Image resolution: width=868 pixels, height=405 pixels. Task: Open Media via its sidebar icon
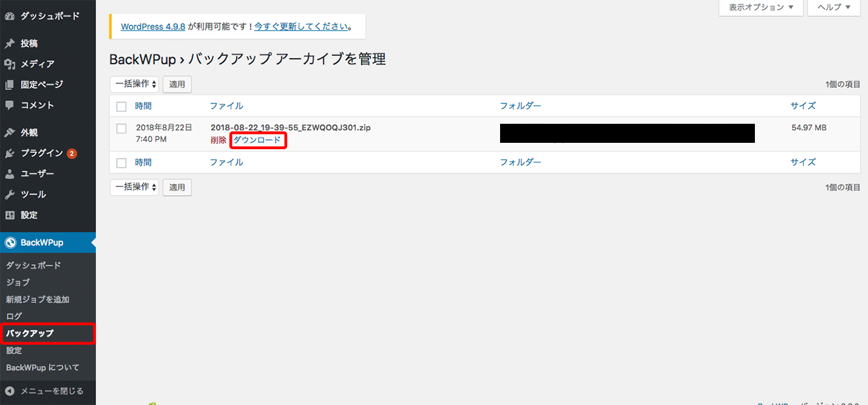point(10,64)
